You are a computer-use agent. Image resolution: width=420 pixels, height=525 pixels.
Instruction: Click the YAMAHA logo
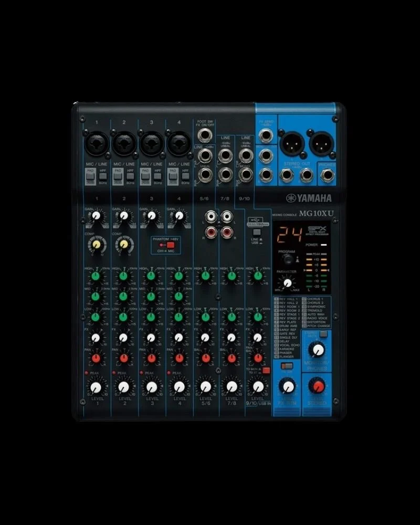(309, 198)
